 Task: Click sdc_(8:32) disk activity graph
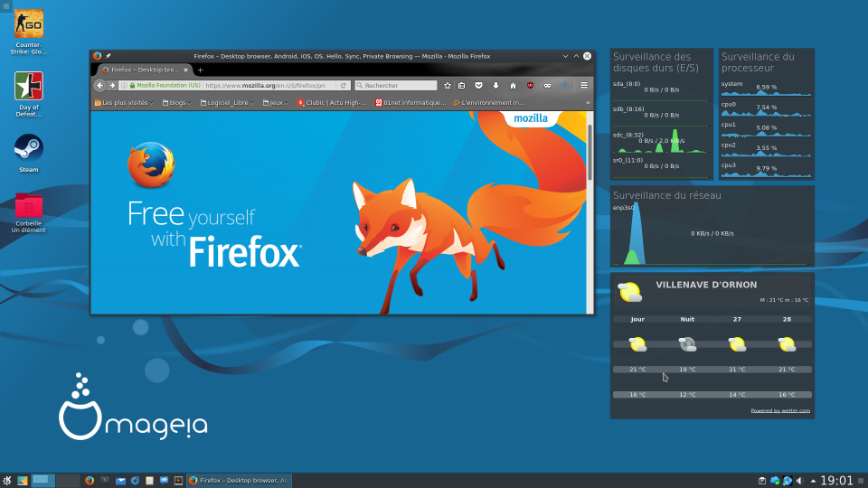coord(661,142)
